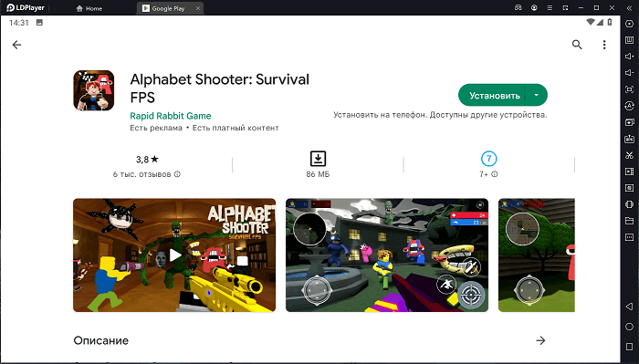Image resolution: width=639 pixels, height=364 pixels.
Task: Open the shared folder sidebar icon
Action: [x=629, y=221]
